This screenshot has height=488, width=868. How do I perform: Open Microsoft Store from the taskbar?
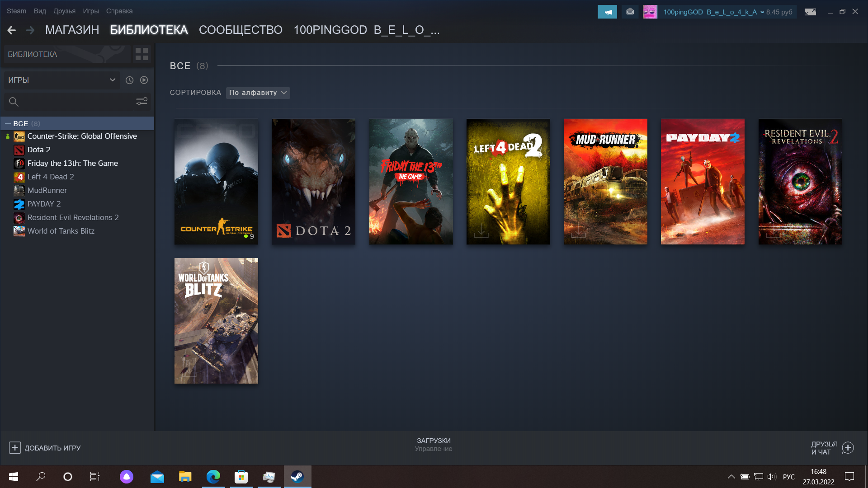pyautogui.click(x=241, y=477)
